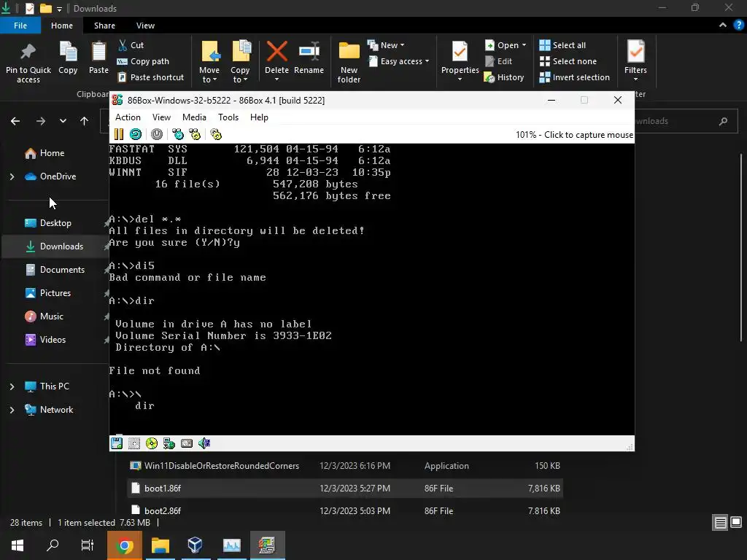Image resolution: width=747 pixels, height=560 pixels.
Task: Send Ctrl+Alt+Esc in 86Box toolbar
Action: pos(195,134)
